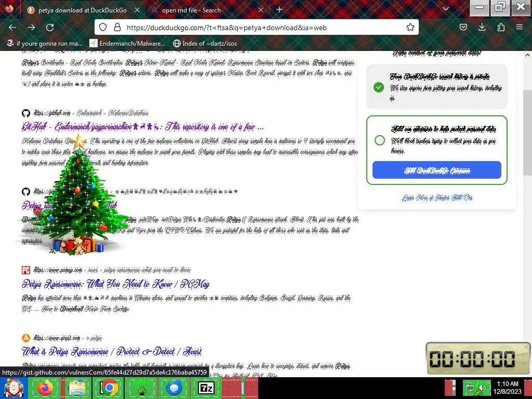The width and height of the screenshot is (532, 399).
Task: Open the Firefox downloads panel
Action: point(482,28)
